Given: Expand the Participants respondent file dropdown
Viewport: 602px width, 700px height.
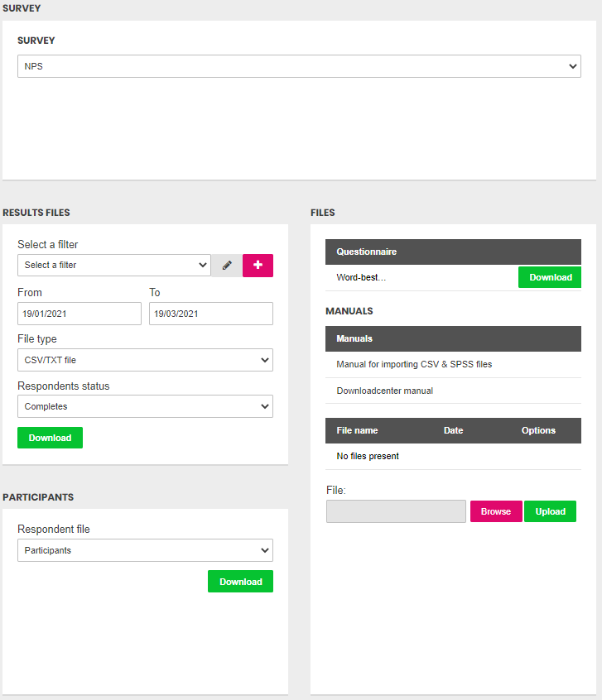Looking at the screenshot, I should [145, 550].
